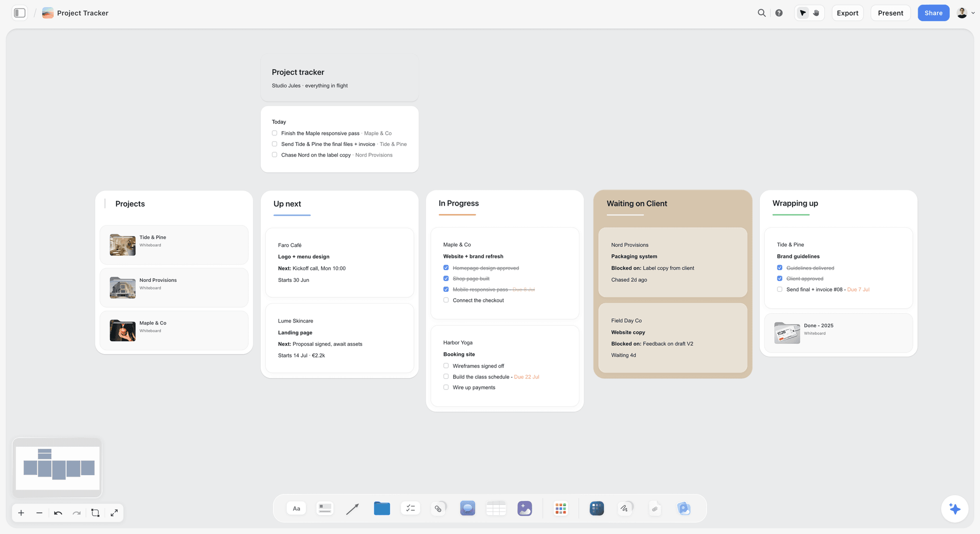Insert a checklist with the to-do tool
980x534 pixels.
[411, 508]
